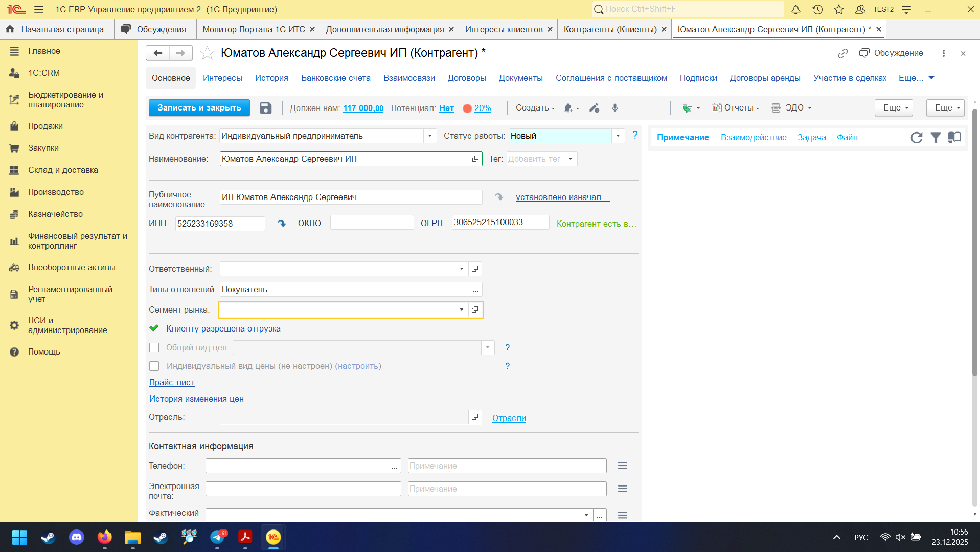Open the Прайс-лист link
The width and height of the screenshot is (980, 552).
tap(172, 382)
